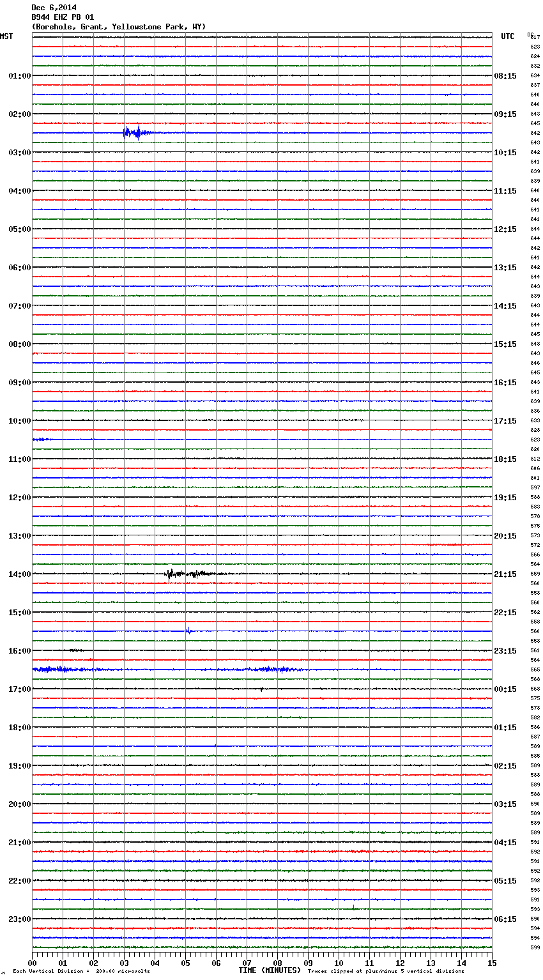
Task: Click the UTC time label '15:15'
Action: click(505, 344)
